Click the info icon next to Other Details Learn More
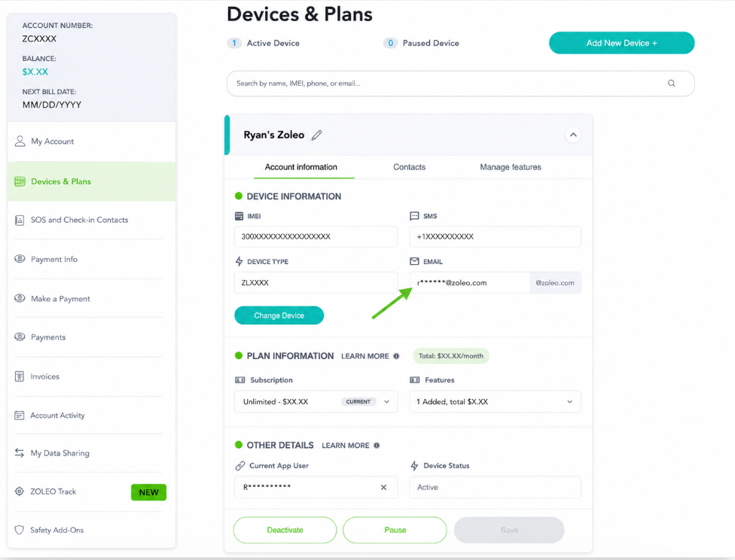 [x=377, y=445]
